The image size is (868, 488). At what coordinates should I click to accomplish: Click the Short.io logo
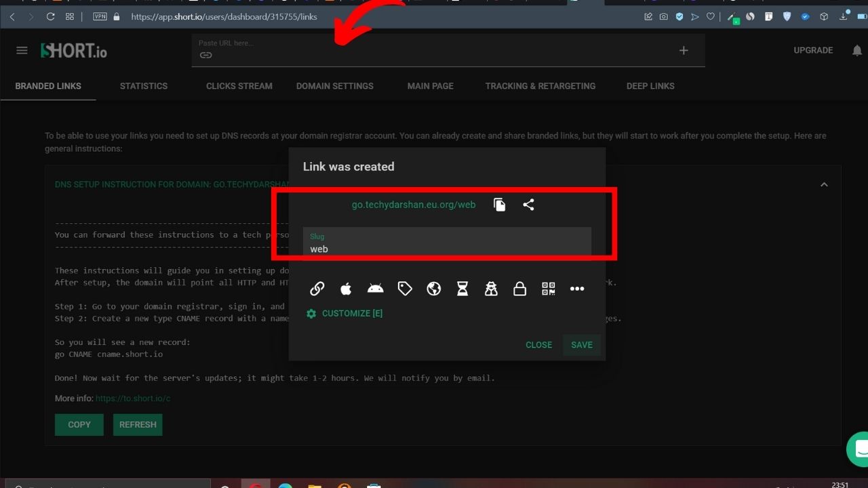(73, 50)
